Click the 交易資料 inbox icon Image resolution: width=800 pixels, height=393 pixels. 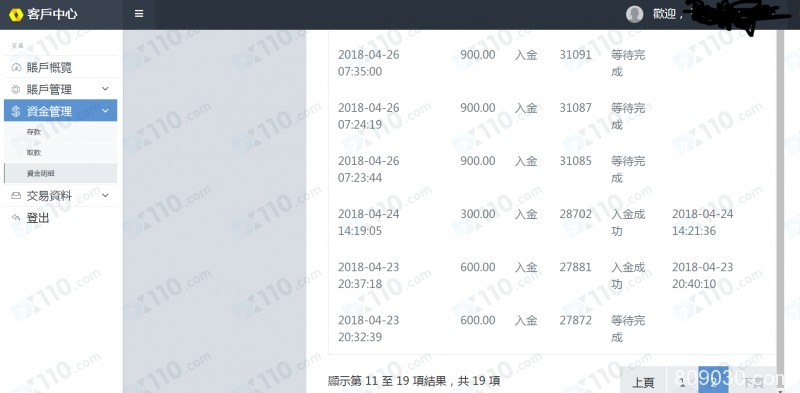pos(16,195)
